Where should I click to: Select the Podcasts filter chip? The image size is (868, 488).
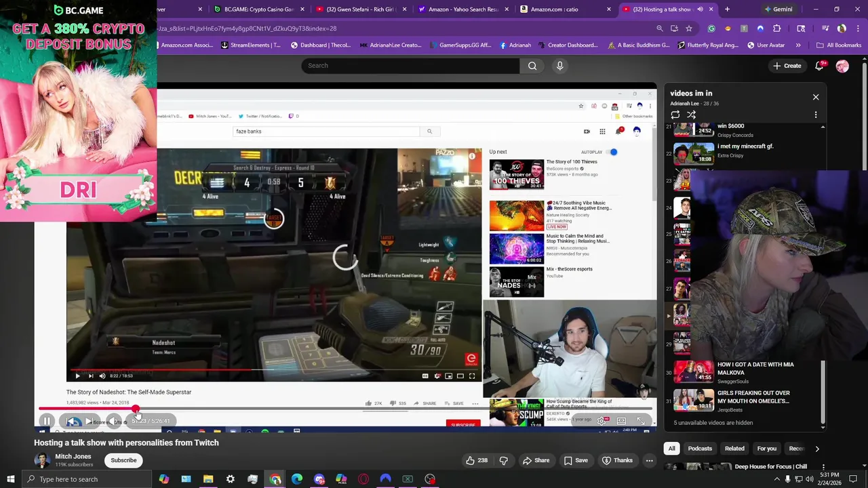700,449
